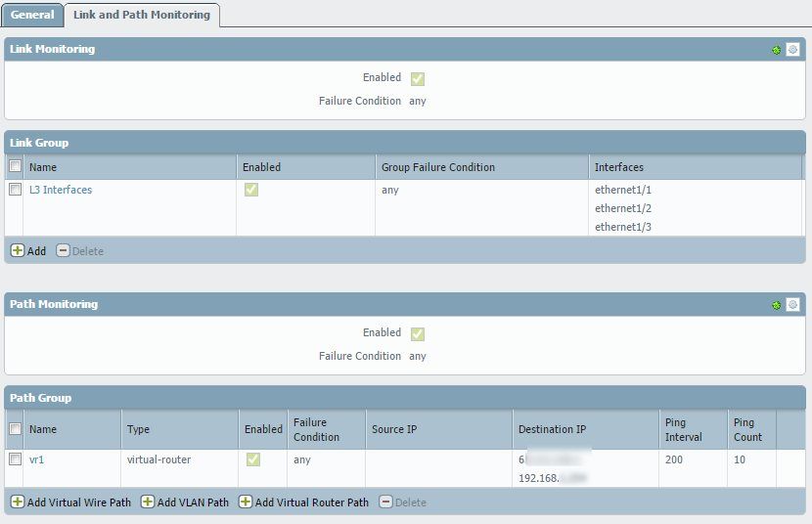Click ethernet1/2 interface entry

point(623,208)
